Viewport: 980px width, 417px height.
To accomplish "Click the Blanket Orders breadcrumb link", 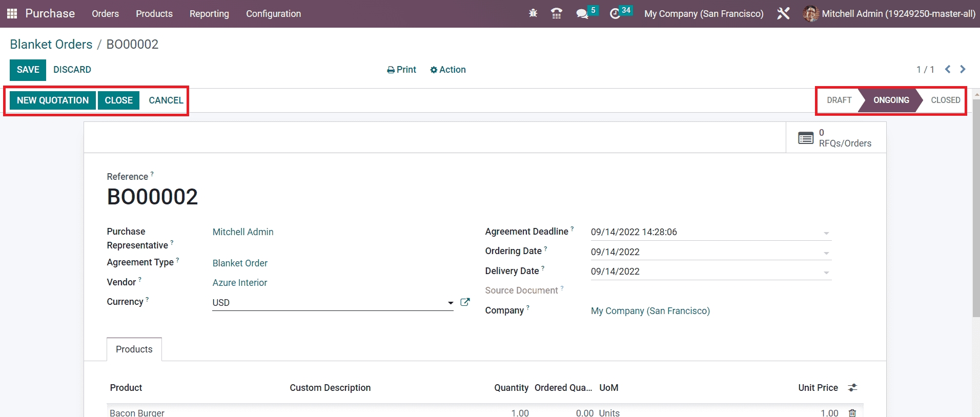I will (51, 45).
